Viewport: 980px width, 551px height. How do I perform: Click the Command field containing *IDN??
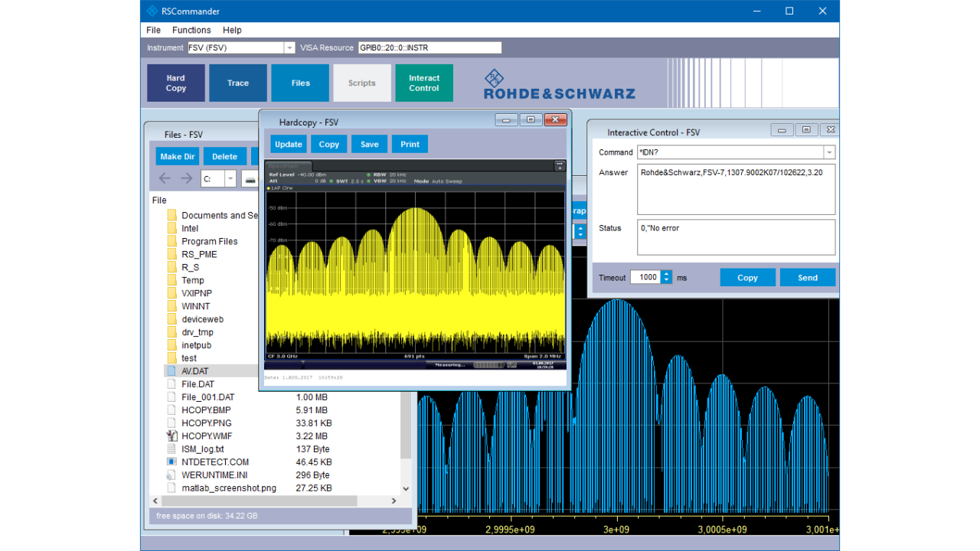coord(730,152)
